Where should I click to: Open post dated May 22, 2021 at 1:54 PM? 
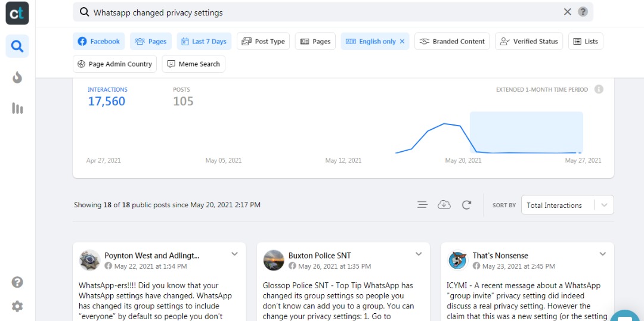pos(150,266)
